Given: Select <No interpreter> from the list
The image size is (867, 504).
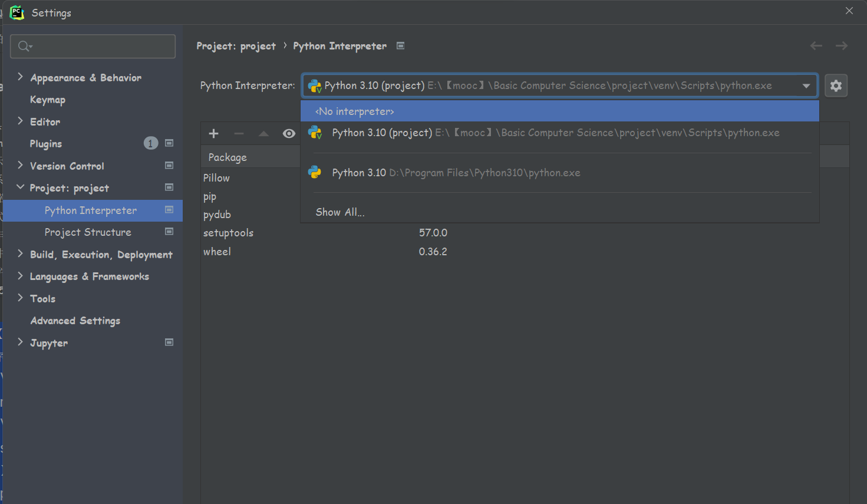Looking at the screenshot, I should pos(560,111).
